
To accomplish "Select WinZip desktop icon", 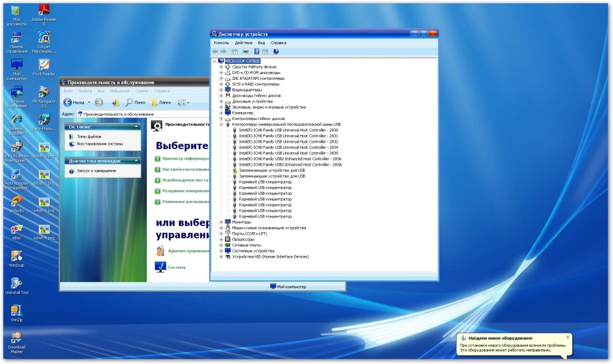I will point(16,314).
